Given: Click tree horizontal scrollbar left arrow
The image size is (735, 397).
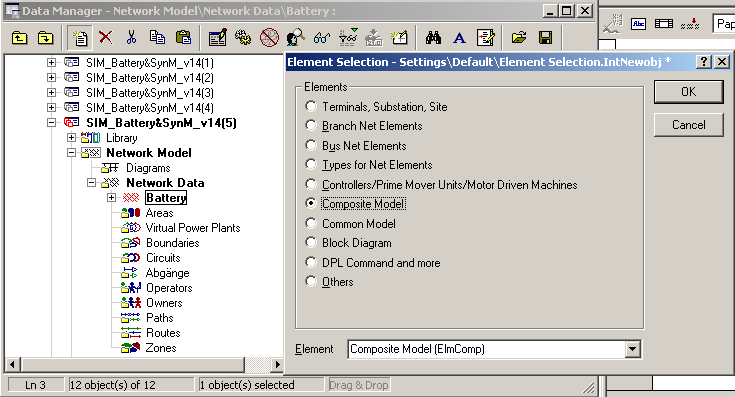Looking at the screenshot, I should pos(12,364).
